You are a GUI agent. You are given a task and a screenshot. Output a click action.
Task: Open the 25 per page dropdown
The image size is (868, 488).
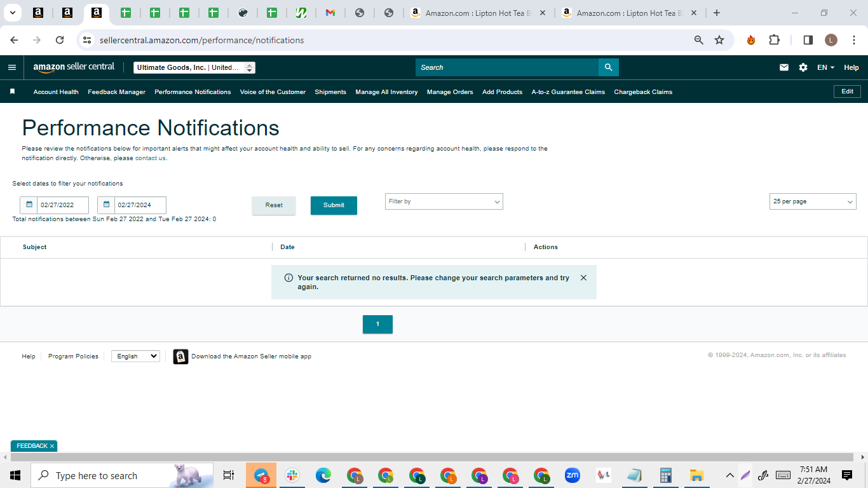[813, 201]
